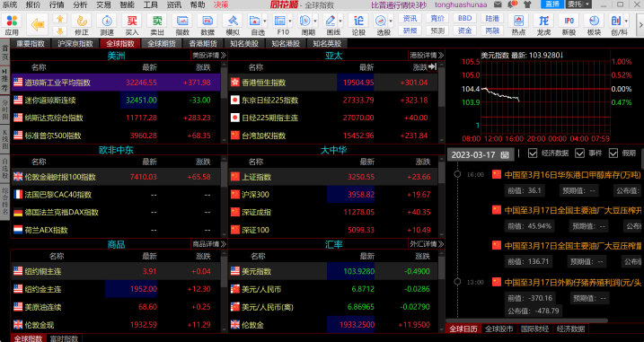644x342 pixels.
Task: Toggle the 事件 checkbox
Action: [x=579, y=153]
